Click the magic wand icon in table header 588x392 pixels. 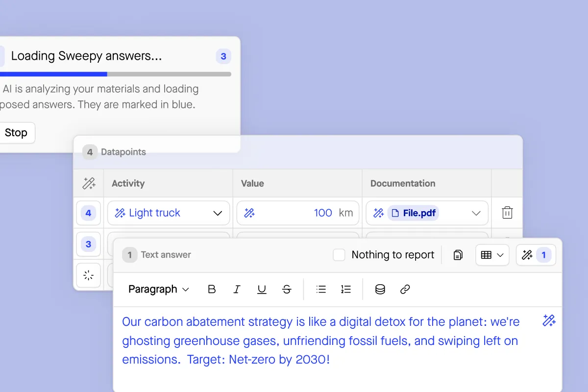(x=89, y=184)
